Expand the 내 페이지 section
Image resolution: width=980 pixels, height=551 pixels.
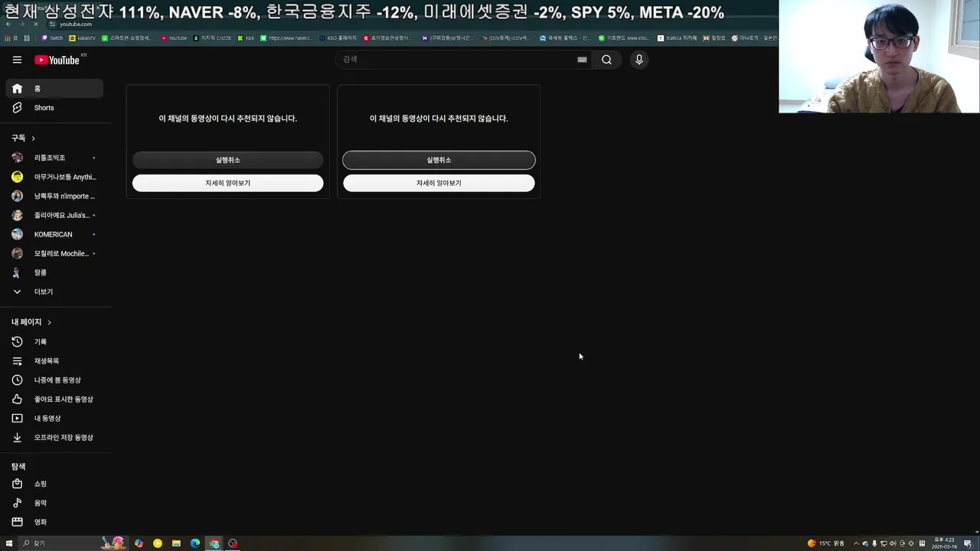coord(31,322)
